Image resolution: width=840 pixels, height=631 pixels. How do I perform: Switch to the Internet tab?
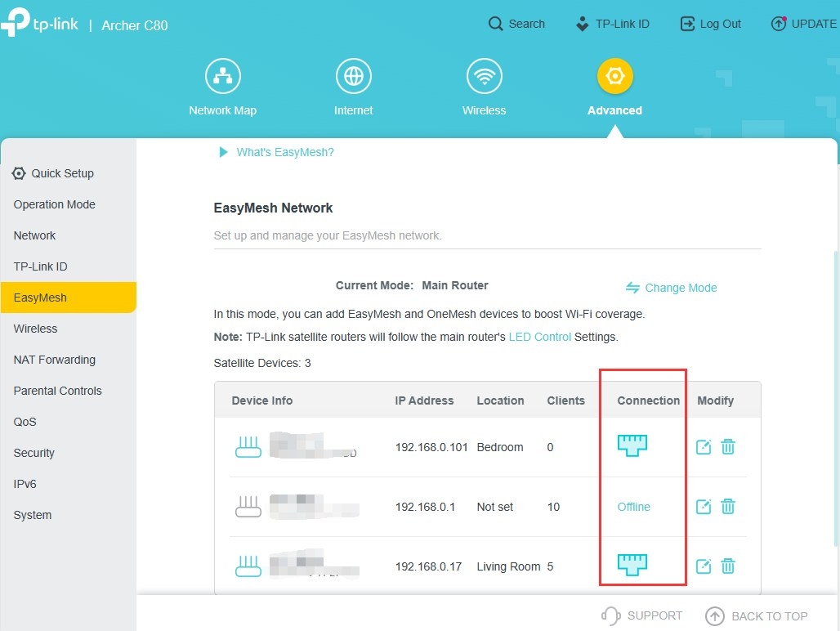click(x=354, y=87)
